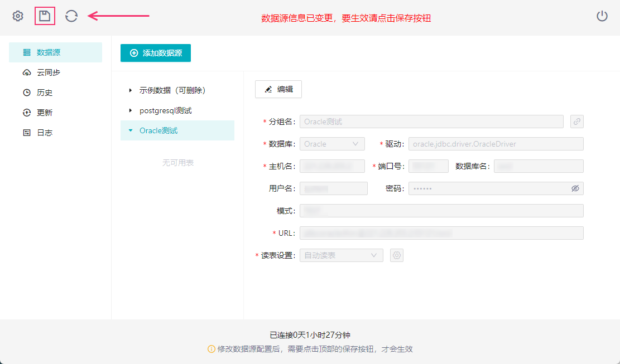Click the 驱动 driver input field
620x364 pixels.
496,144
